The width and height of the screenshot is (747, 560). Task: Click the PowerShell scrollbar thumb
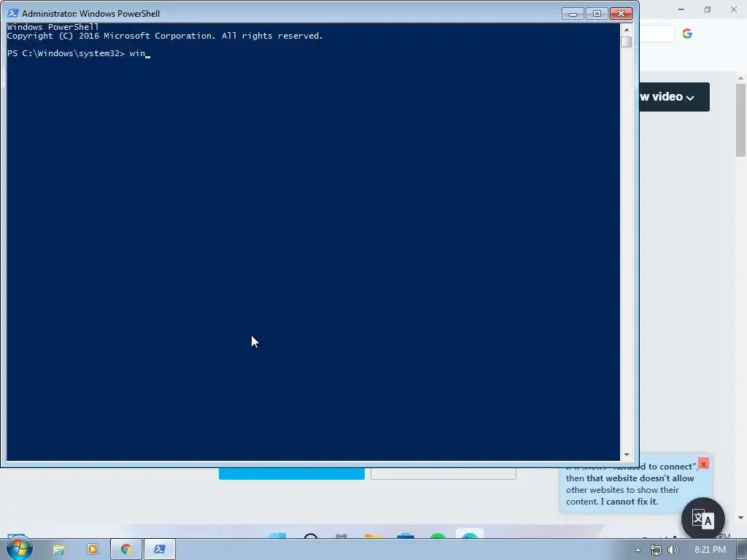click(x=627, y=42)
